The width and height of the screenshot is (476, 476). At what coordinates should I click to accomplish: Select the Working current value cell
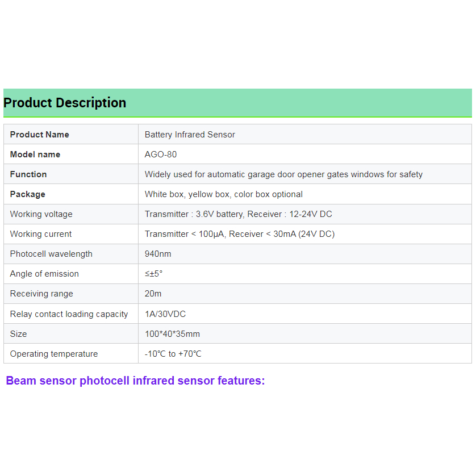tap(305, 234)
